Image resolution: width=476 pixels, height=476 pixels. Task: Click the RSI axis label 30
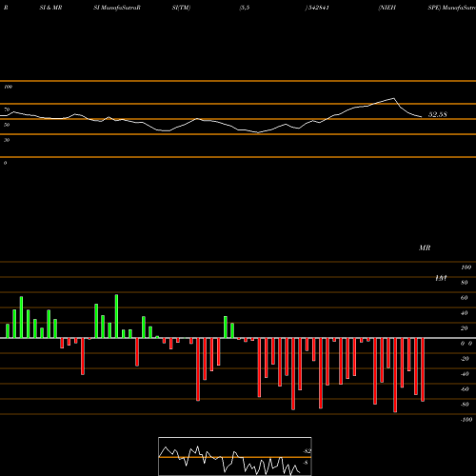pos(7,140)
